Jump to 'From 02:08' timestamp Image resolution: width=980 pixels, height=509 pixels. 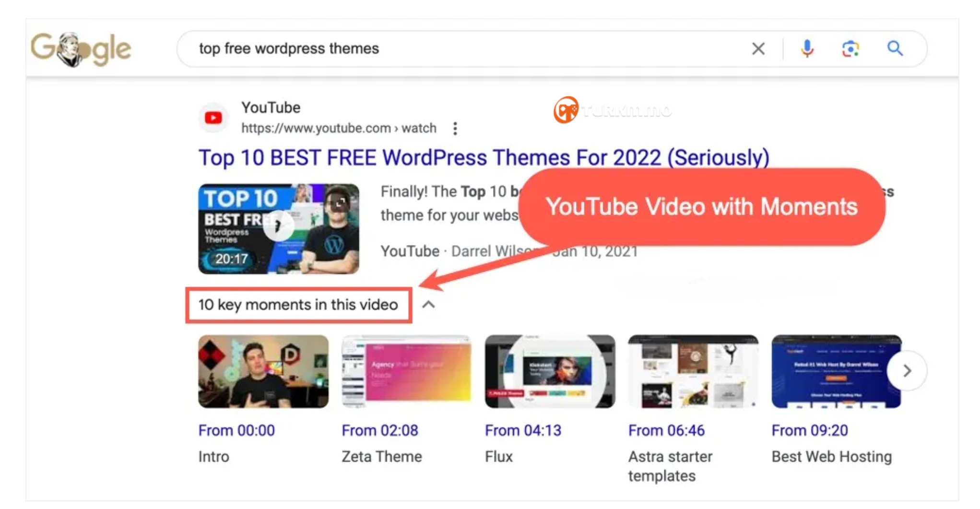tap(380, 430)
